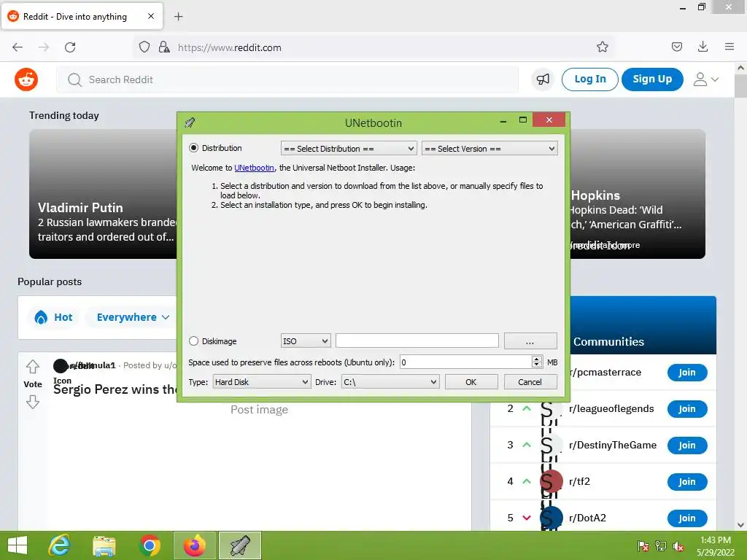Open File Explorer from taskbar
The height and width of the screenshot is (560, 747).
pyautogui.click(x=104, y=545)
